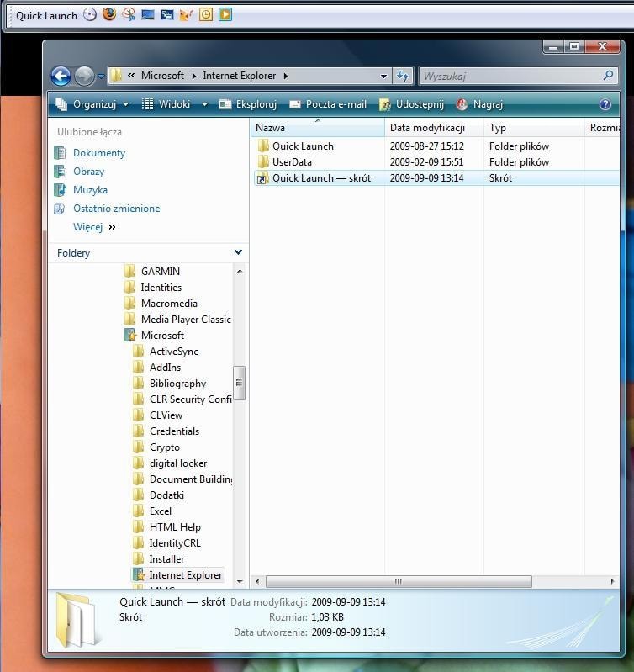Open the Obrazy favorite link
The width and height of the screenshot is (634, 672).
pyautogui.click(x=88, y=172)
